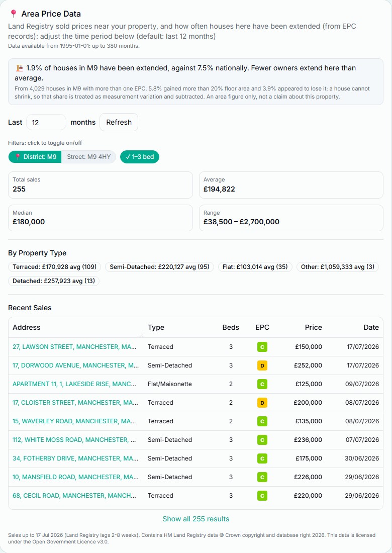Click the Address column header
Viewport: 392px width, 553px height.
click(27, 327)
